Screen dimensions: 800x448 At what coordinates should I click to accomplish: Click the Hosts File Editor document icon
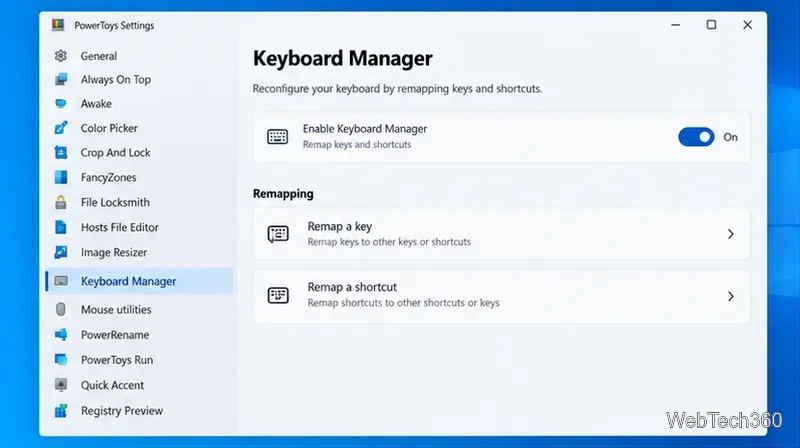61,227
